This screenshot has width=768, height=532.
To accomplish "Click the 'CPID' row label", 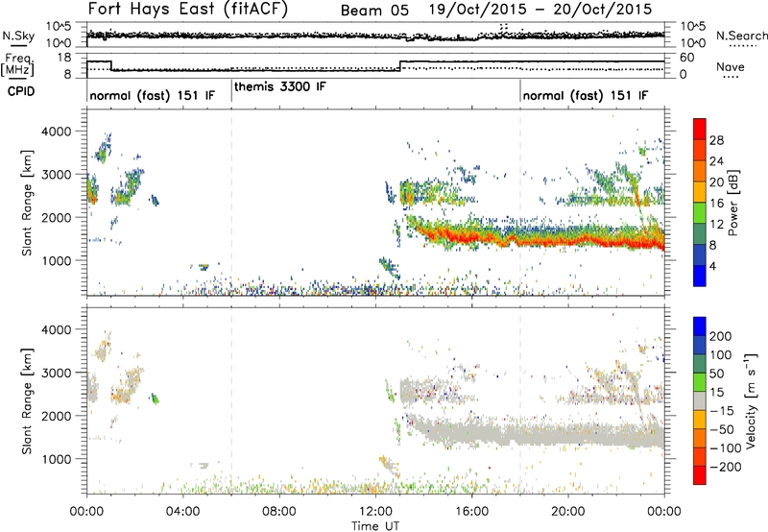I will pos(21,91).
